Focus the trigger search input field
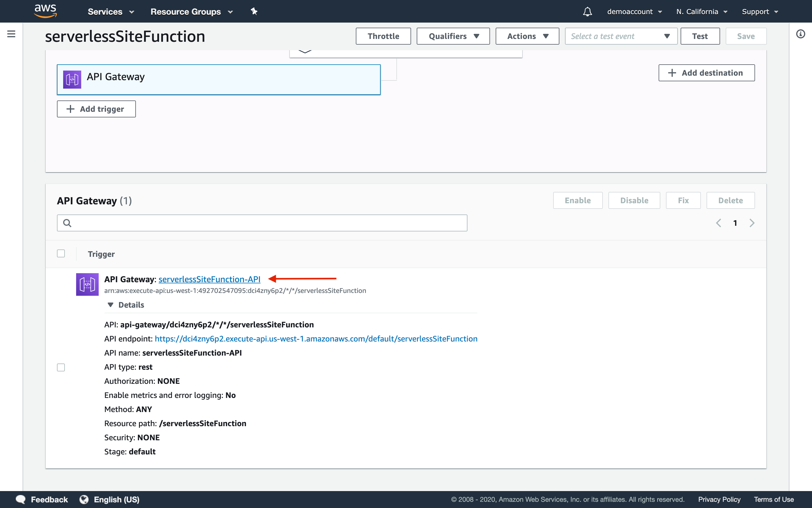 point(262,223)
